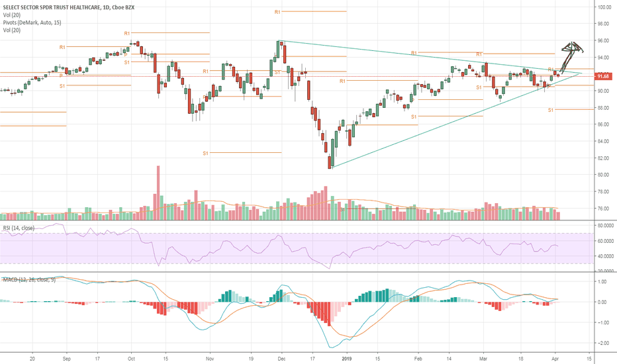Click the Sep date axis label
Image resolution: width=617 pixels, height=364 pixels.
tap(66, 359)
